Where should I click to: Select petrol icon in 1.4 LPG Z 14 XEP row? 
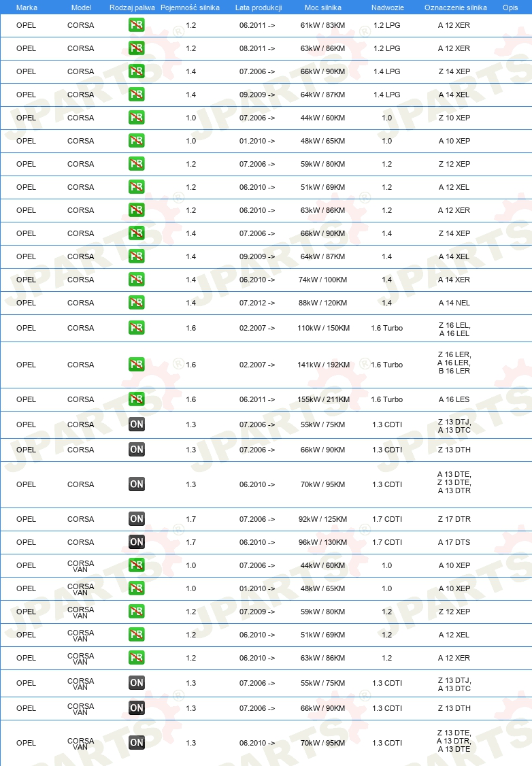136,71
